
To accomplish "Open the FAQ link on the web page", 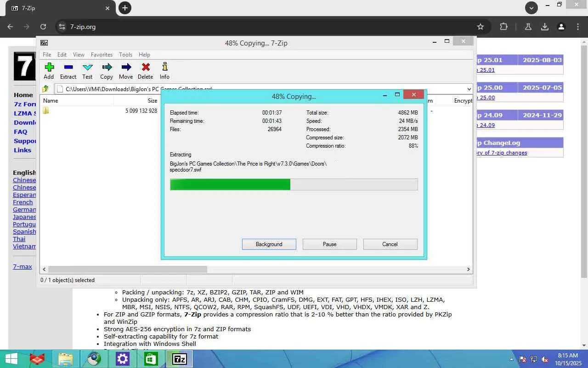I will point(21,132).
